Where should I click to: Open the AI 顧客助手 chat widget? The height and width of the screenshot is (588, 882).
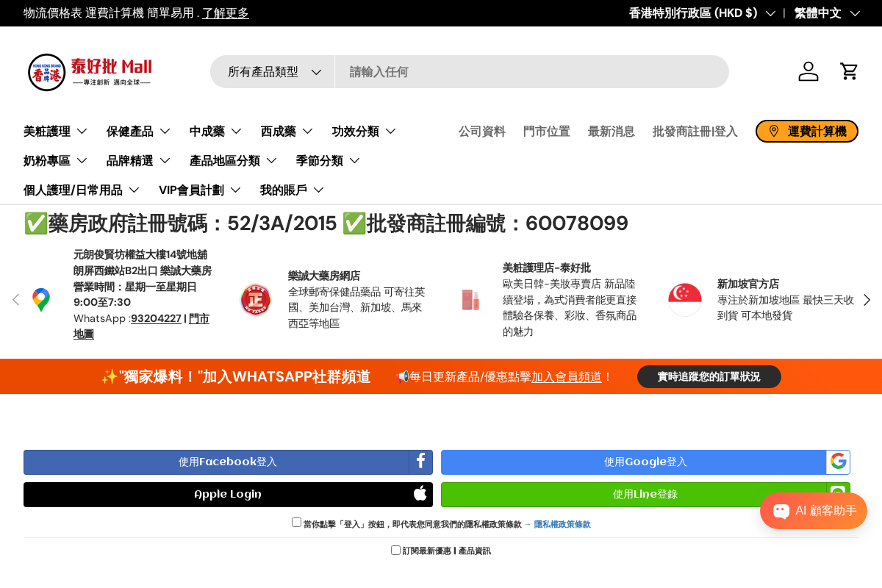[814, 510]
